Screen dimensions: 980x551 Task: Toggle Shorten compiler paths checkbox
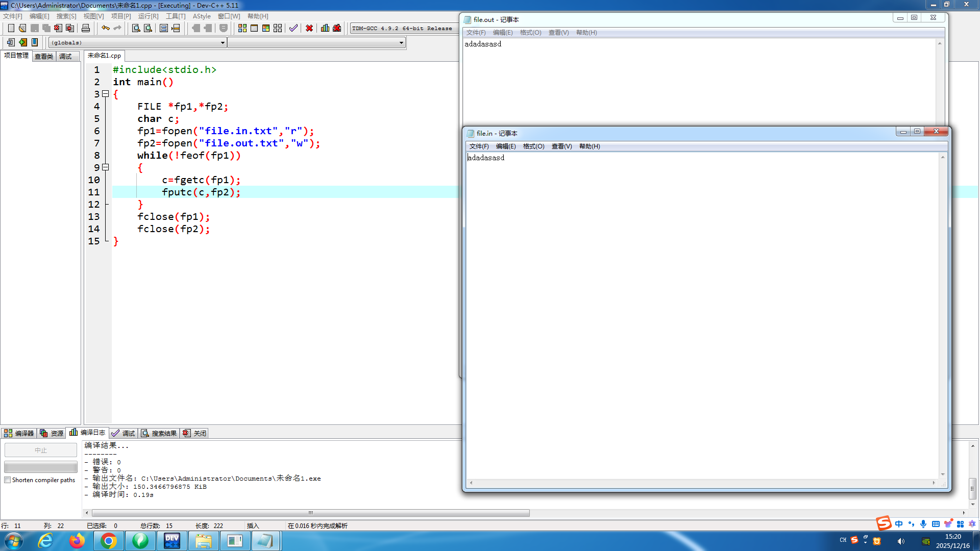tap(8, 480)
